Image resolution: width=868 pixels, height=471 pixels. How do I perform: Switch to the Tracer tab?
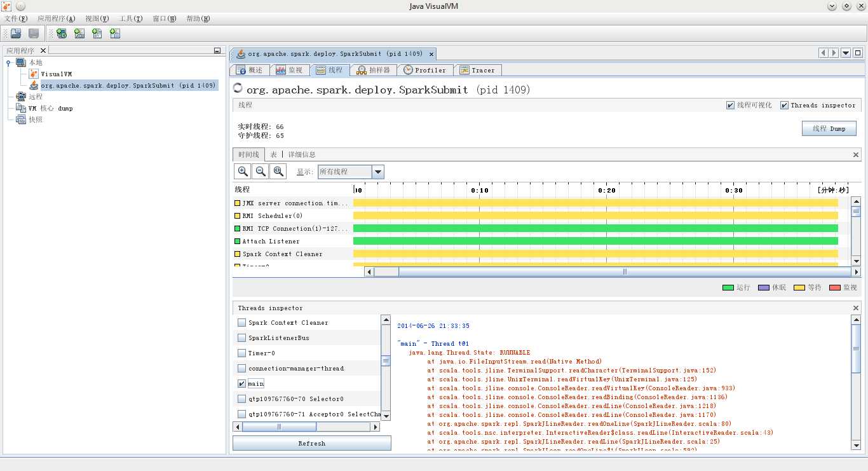(x=477, y=70)
